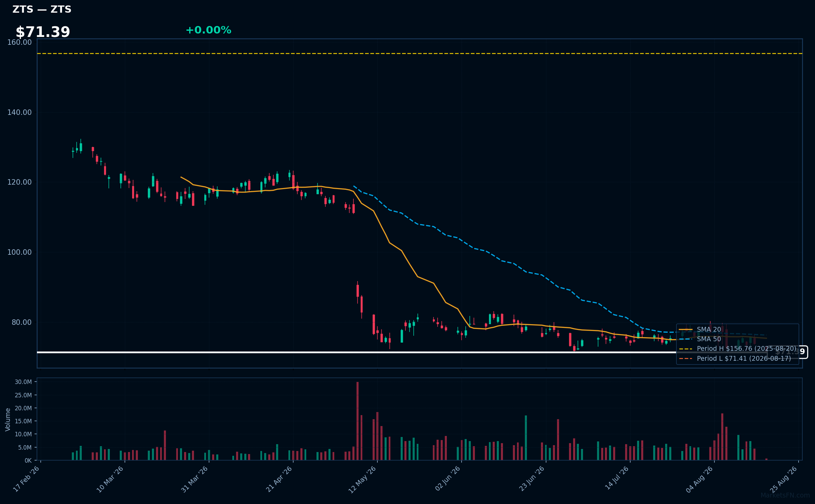Click the Volume axis title
815x504 pixels.
pyautogui.click(x=8, y=420)
